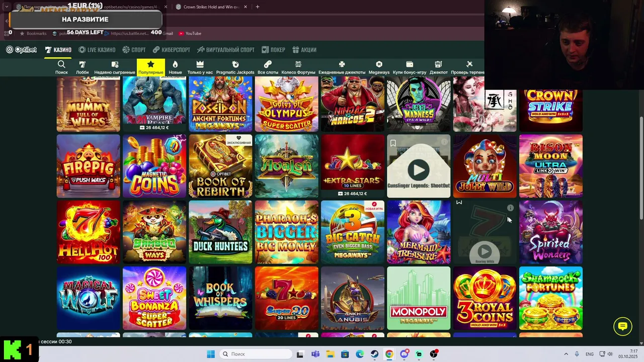Open Steam from the taskbar
This screenshot has width=644, height=362.
(x=374, y=354)
